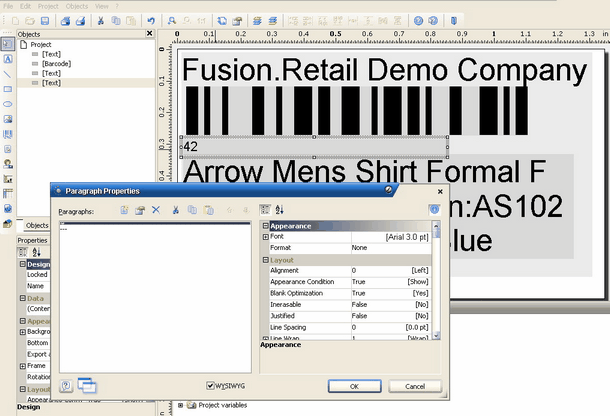Expand the Frame property in Properties panel
610x416 pixels.
point(23,366)
